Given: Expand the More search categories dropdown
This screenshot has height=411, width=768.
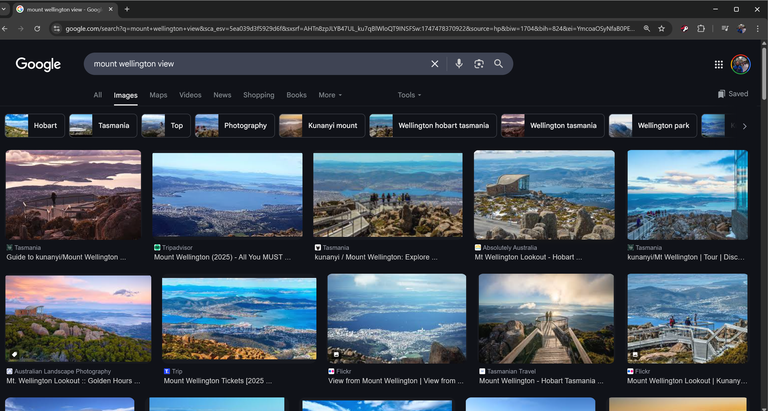Looking at the screenshot, I should click(x=330, y=95).
